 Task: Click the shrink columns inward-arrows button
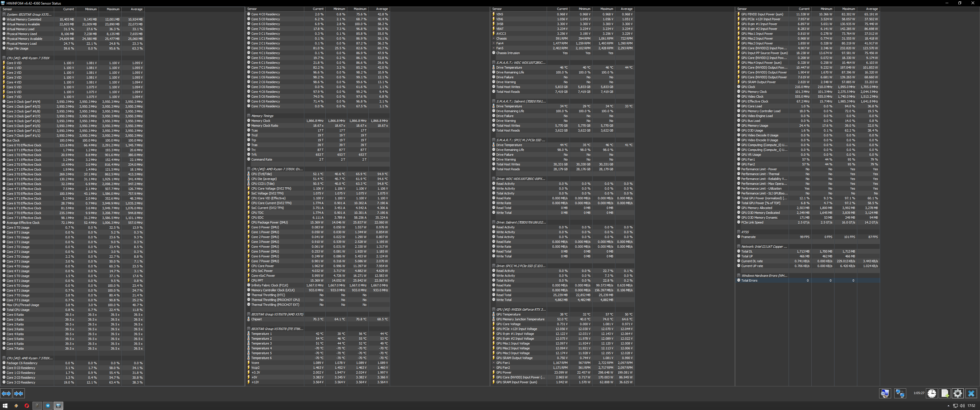(x=19, y=394)
